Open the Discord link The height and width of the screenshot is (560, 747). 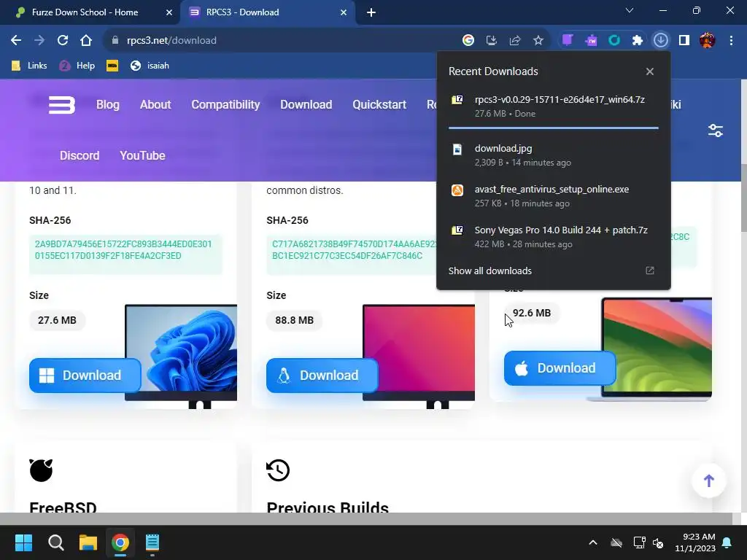(80, 156)
